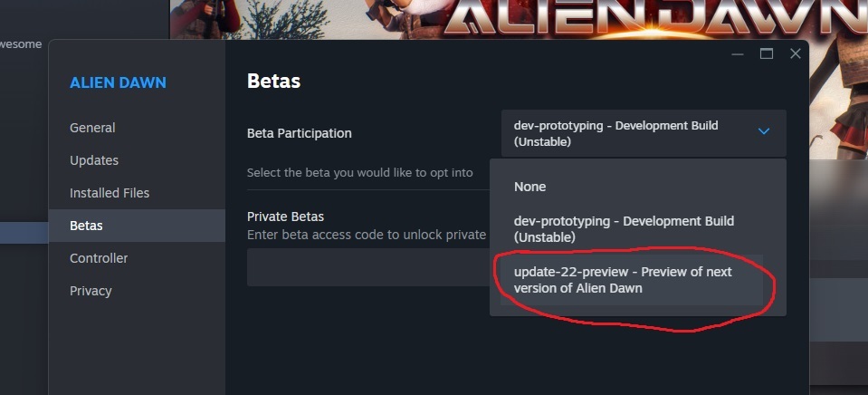The image size is (868, 395).
Task: Select the update-22-preview beta option
Action: 623,279
